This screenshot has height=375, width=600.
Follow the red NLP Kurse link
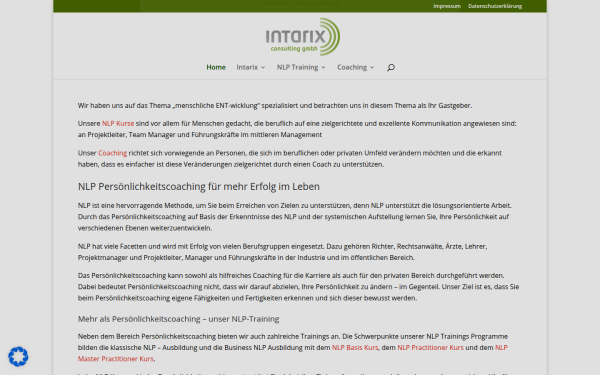[118, 123]
